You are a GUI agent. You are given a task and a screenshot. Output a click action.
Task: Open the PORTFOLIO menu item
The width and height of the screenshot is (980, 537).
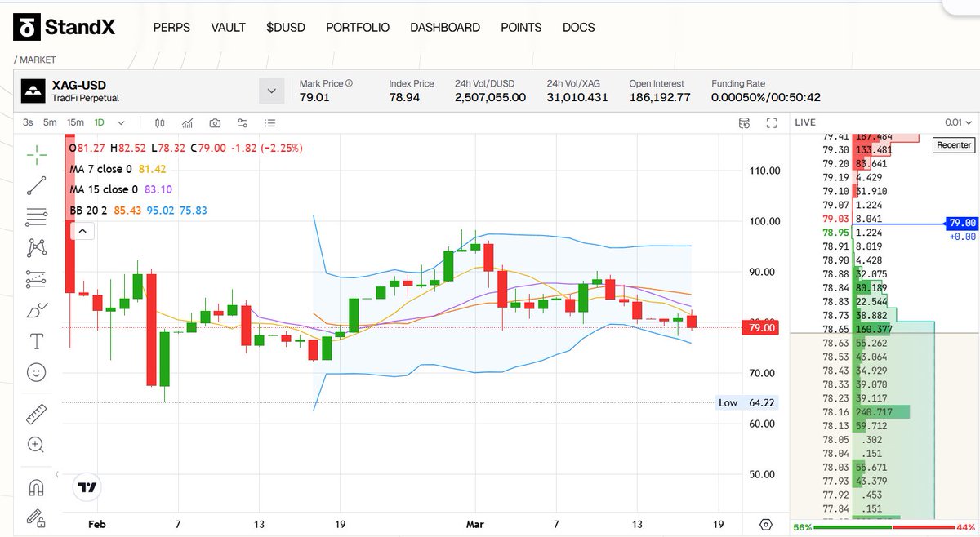click(x=358, y=28)
